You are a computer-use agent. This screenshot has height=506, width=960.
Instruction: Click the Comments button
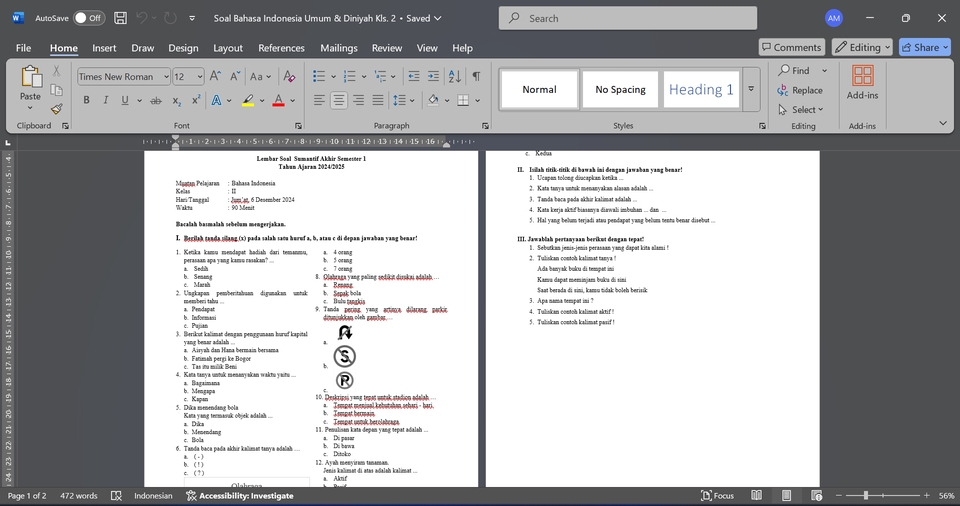(x=792, y=47)
